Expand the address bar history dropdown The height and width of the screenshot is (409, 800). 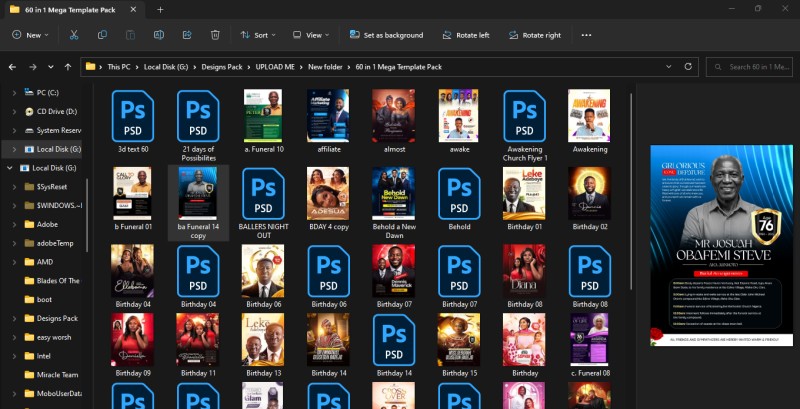(x=669, y=67)
